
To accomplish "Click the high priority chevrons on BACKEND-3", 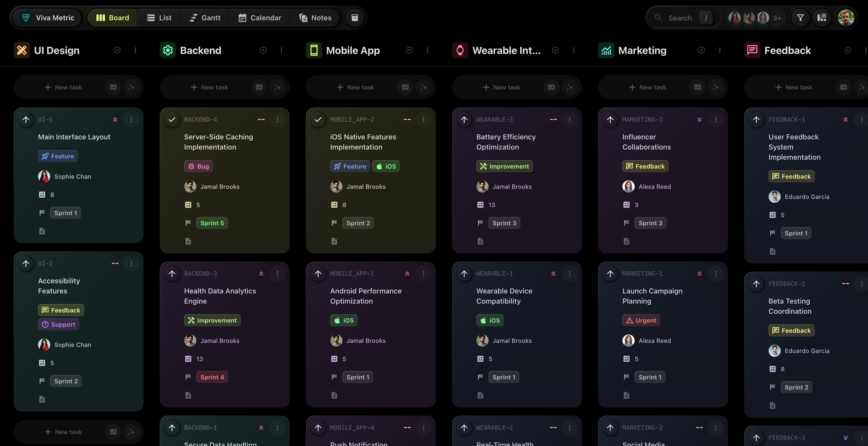I will click(261, 274).
